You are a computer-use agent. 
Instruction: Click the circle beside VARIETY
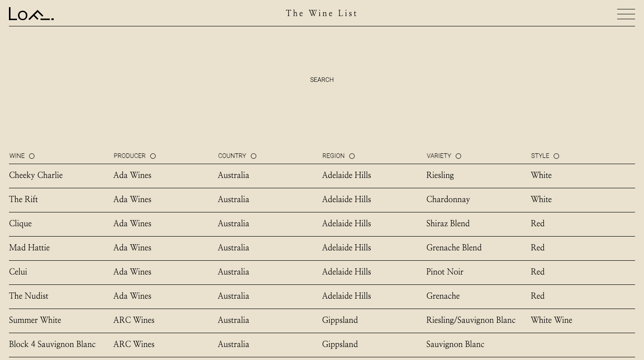point(458,156)
